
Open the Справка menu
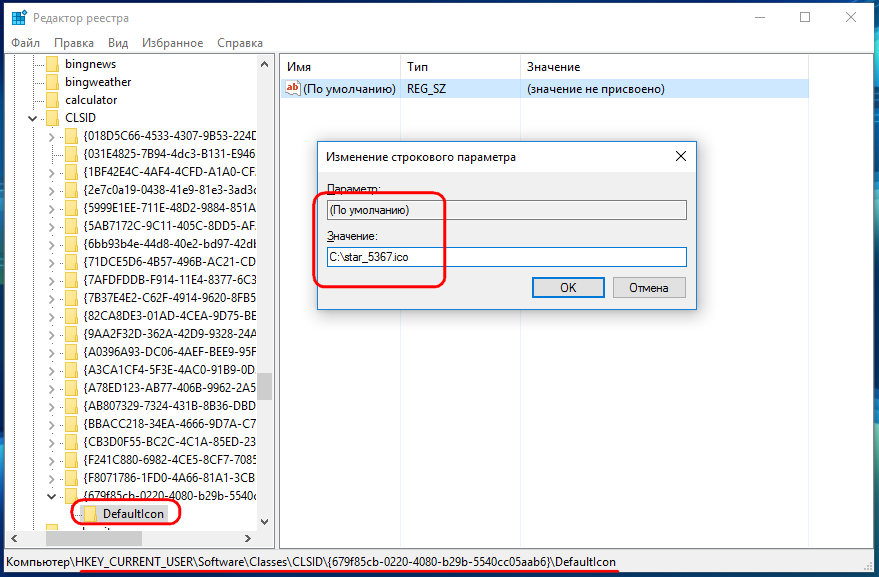tap(239, 43)
